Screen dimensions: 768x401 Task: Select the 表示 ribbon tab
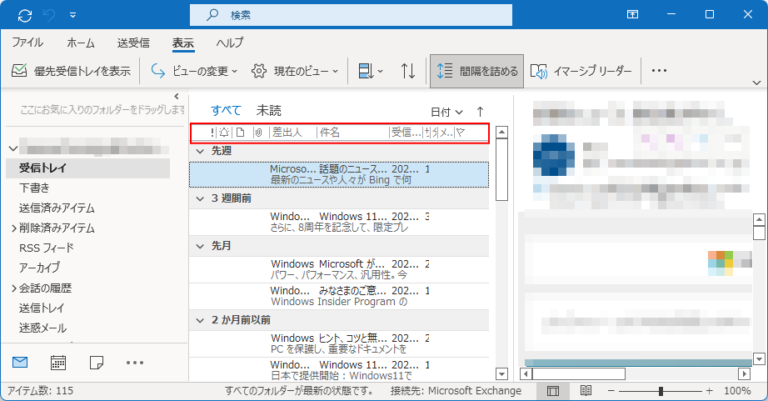tap(183, 43)
